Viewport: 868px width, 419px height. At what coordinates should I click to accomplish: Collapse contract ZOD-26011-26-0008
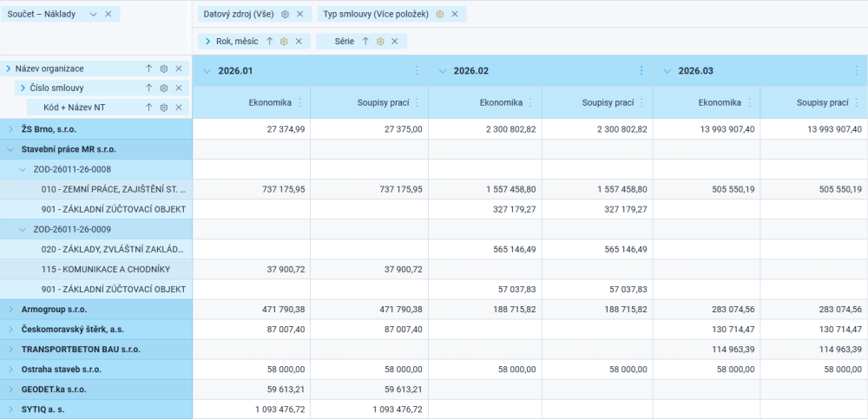(23, 169)
